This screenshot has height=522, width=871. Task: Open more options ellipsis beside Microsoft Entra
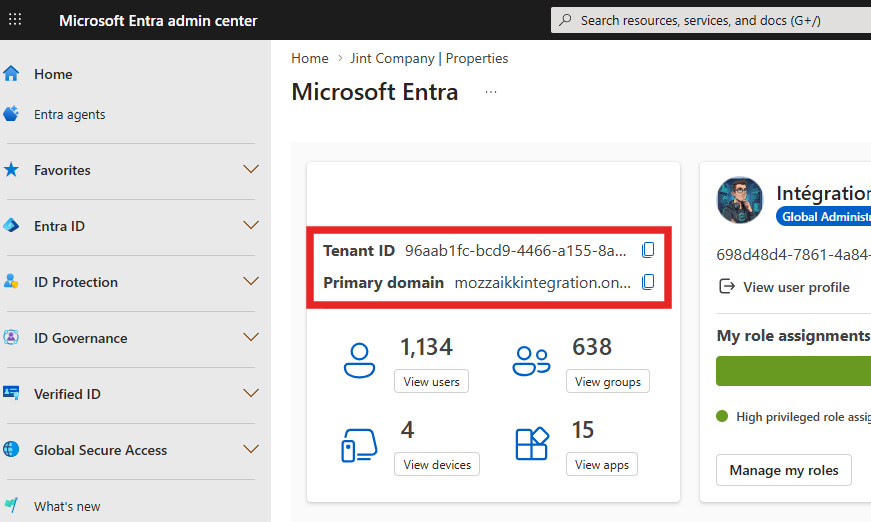(491, 92)
